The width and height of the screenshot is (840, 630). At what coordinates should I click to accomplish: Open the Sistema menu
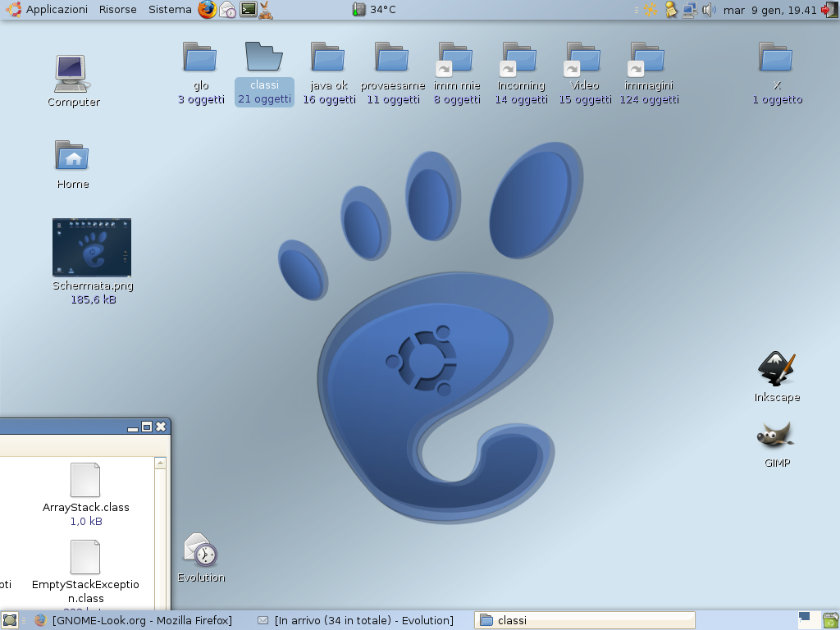[x=170, y=10]
